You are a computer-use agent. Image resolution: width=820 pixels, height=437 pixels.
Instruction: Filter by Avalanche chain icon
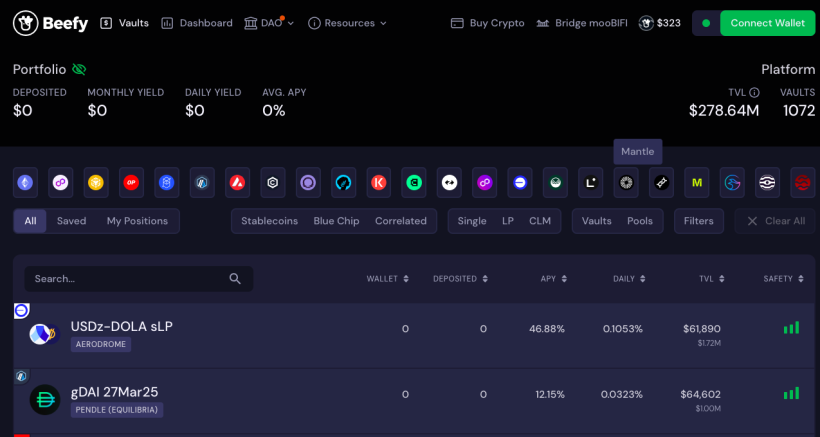pos(237,182)
